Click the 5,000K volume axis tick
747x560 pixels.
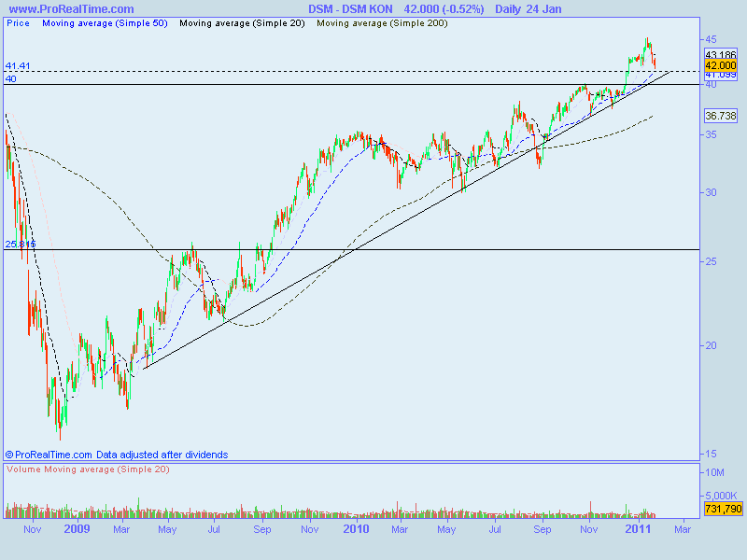tap(721, 496)
